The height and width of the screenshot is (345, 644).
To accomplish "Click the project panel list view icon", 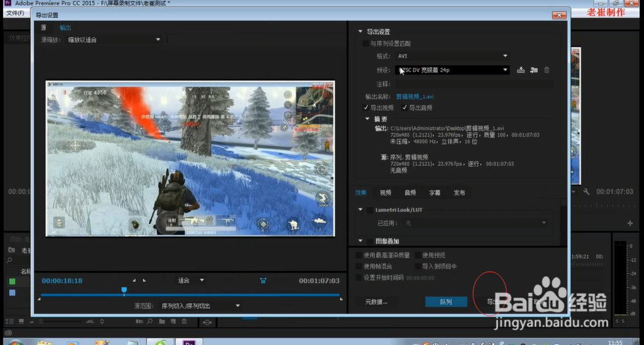I will (x=11, y=321).
